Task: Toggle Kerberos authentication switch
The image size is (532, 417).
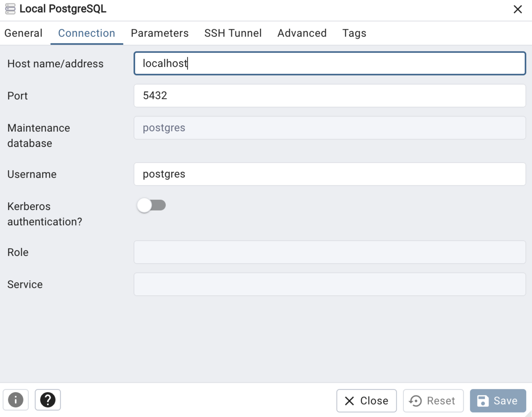Action: tap(151, 205)
